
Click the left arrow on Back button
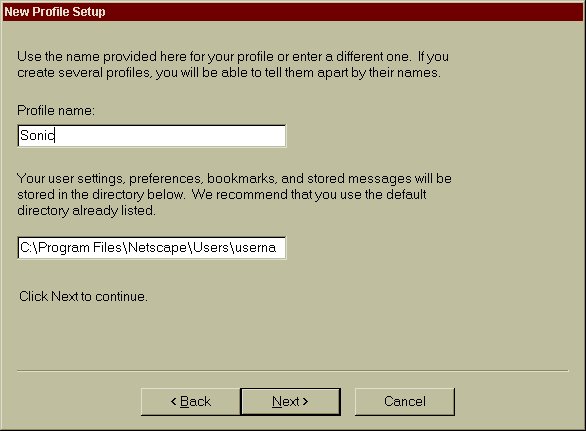[173, 401]
